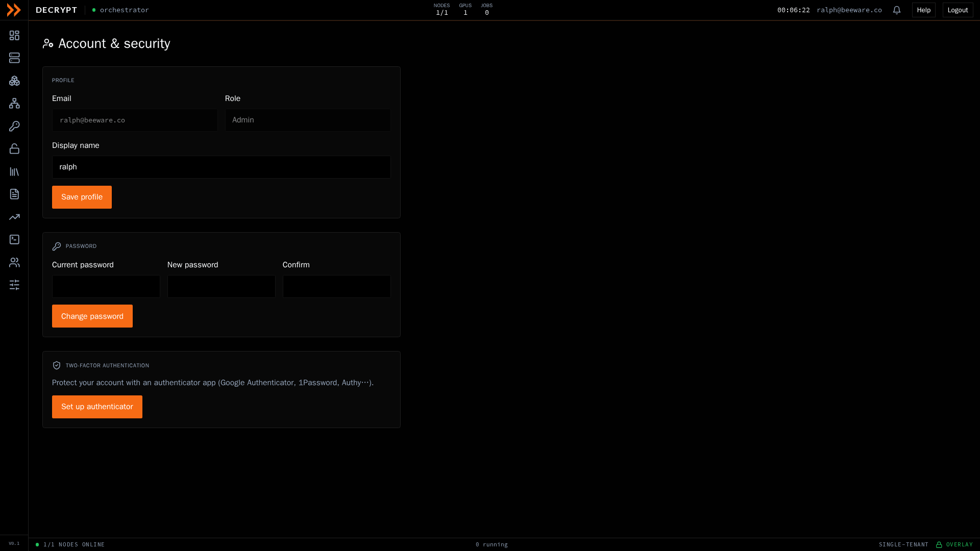980x551 pixels.
Task: Click the Help button
Action: click(924, 10)
